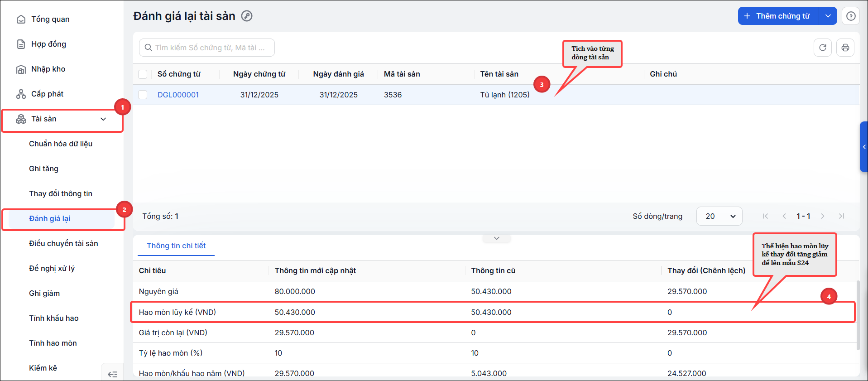Go to previous page of results
The image size is (868, 381).
point(784,216)
